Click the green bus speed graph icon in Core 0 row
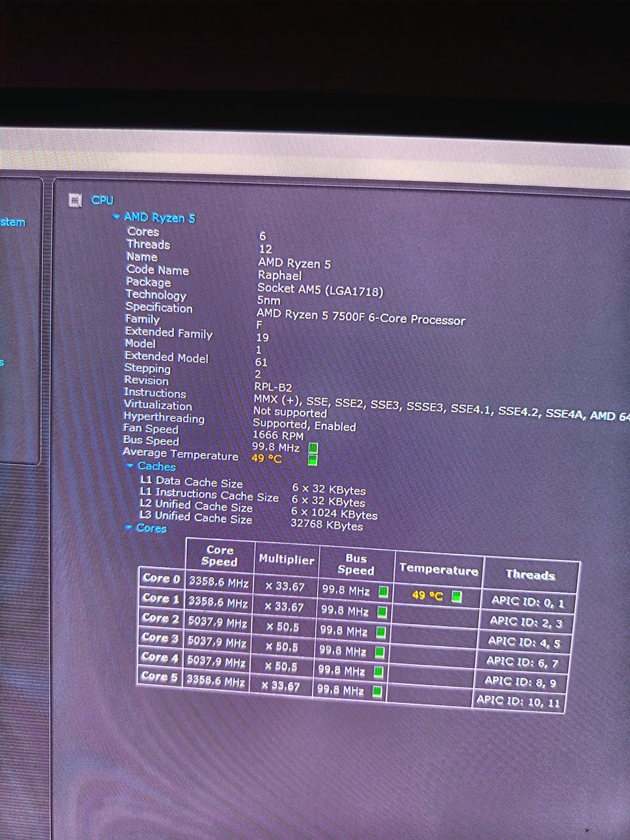The height and width of the screenshot is (840, 630). pyautogui.click(x=383, y=592)
